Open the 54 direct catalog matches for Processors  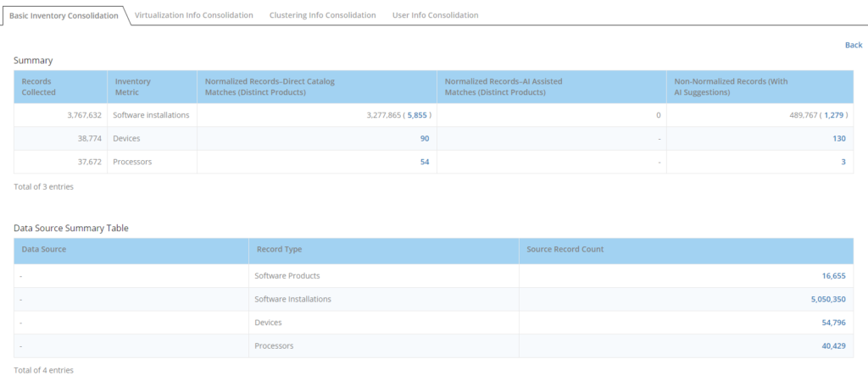tap(424, 162)
